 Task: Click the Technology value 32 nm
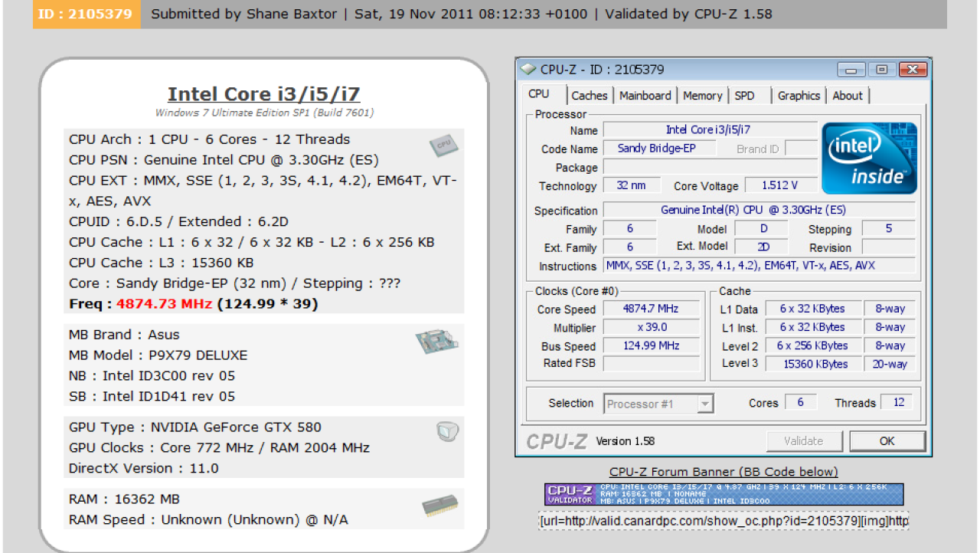point(632,185)
